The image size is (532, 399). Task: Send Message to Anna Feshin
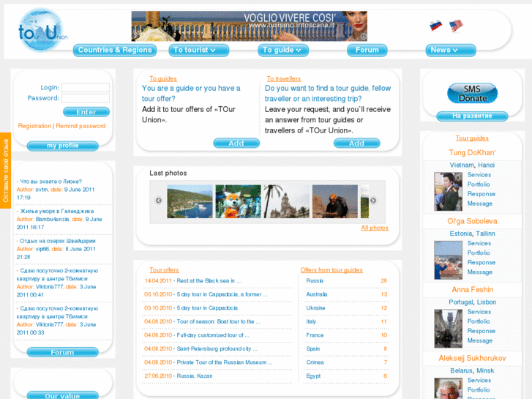tap(480, 340)
